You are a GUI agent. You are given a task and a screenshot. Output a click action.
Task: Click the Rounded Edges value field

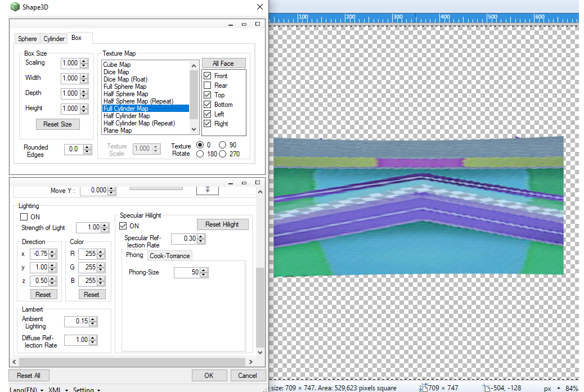[74, 149]
